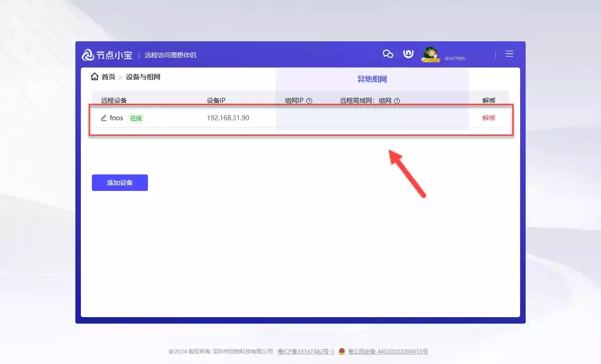The height and width of the screenshot is (364, 601).
Task: Open the 粤ICP备18147482号-1 footer link
Action: (x=306, y=352)
